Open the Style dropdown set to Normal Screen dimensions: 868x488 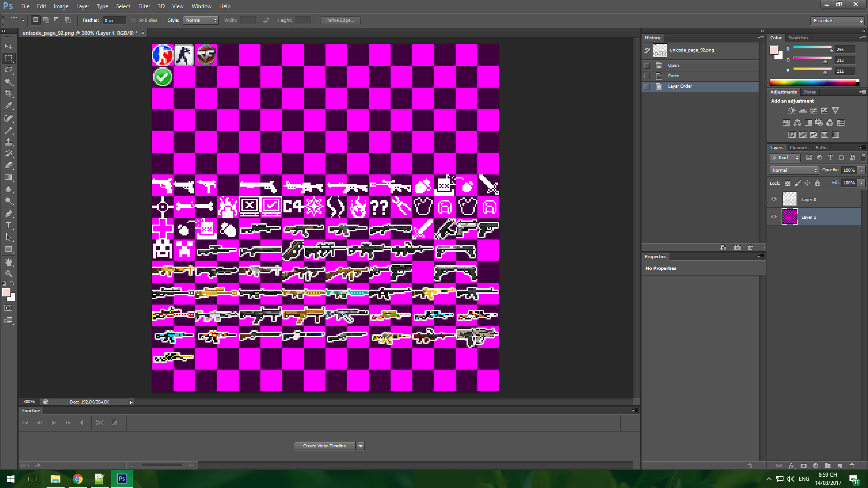pyautogui.click(x=201, y=20)
